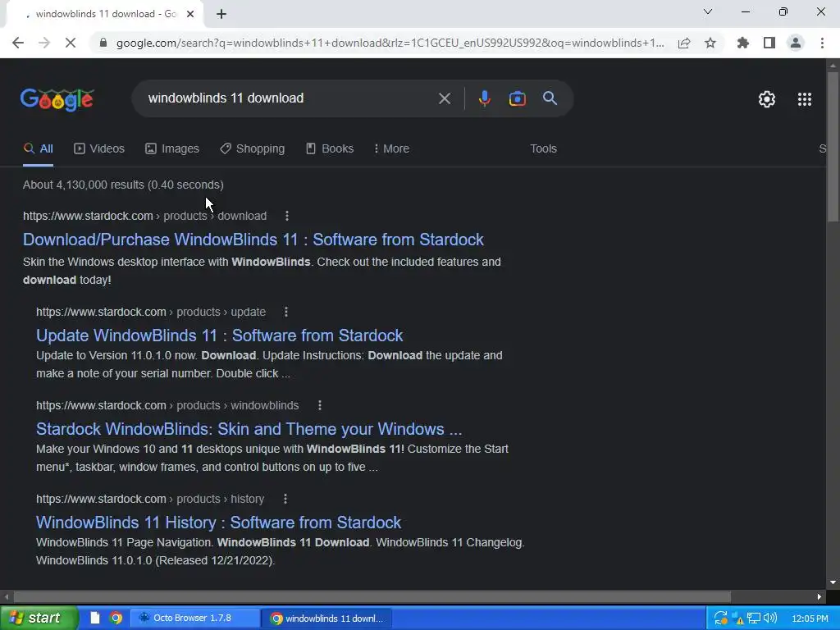Click the address bar URL

pyautogui.click(x=390, y=43)
